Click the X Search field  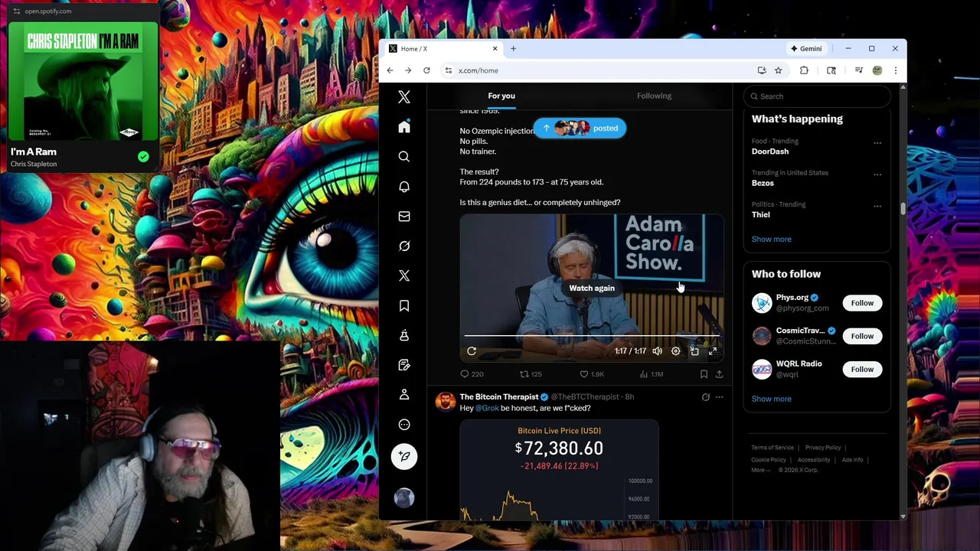(817, 96)
